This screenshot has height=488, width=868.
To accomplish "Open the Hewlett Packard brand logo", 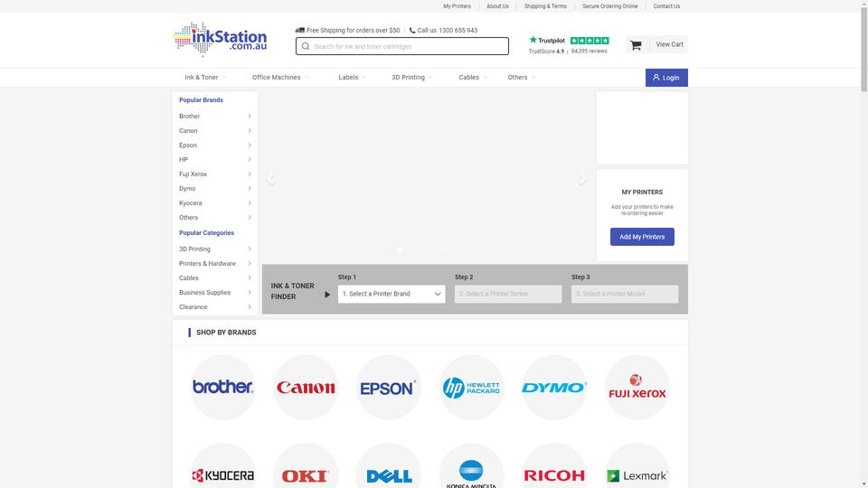I will [x=472, y=388].
